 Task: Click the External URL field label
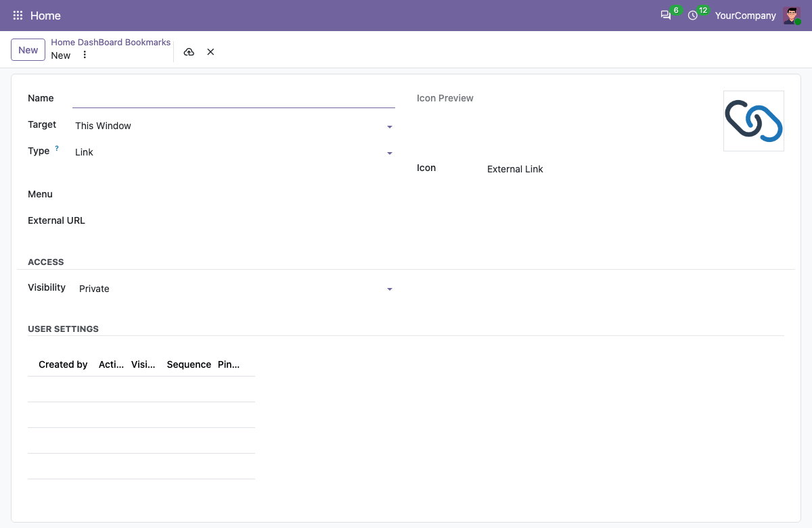tap(56, 220)
